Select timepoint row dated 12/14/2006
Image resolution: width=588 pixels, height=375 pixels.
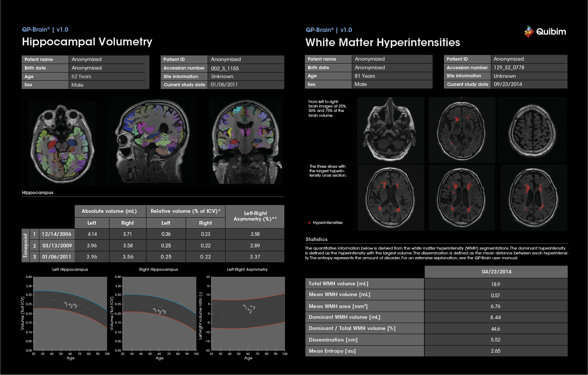[56, 234]
